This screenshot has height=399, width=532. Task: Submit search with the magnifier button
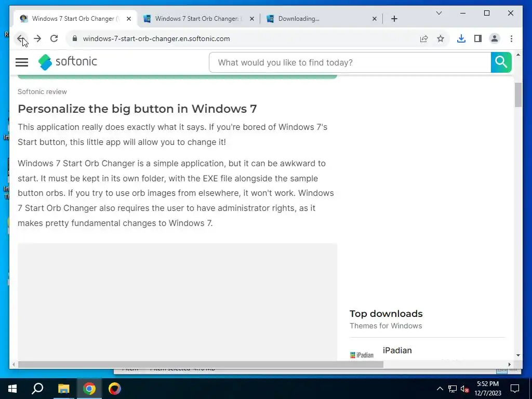tap(501, 62)
